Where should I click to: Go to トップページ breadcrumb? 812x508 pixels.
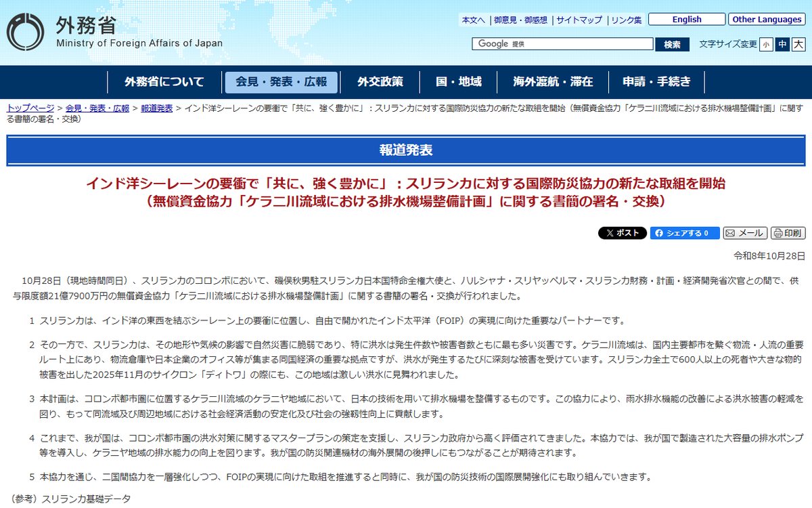[x=30, y=108]
